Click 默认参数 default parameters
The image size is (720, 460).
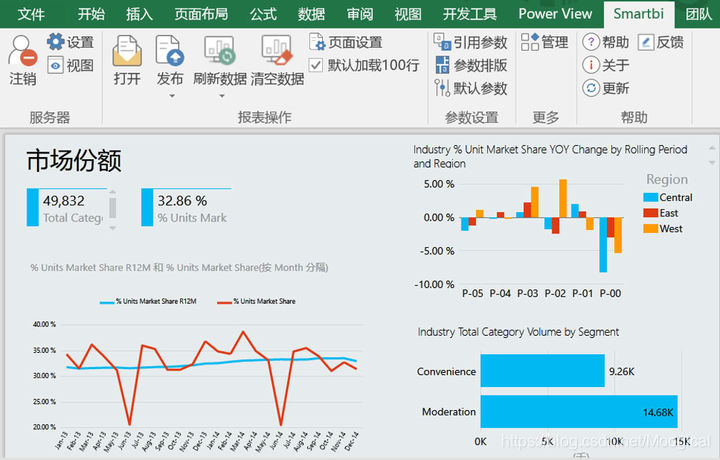coord(471,88)
